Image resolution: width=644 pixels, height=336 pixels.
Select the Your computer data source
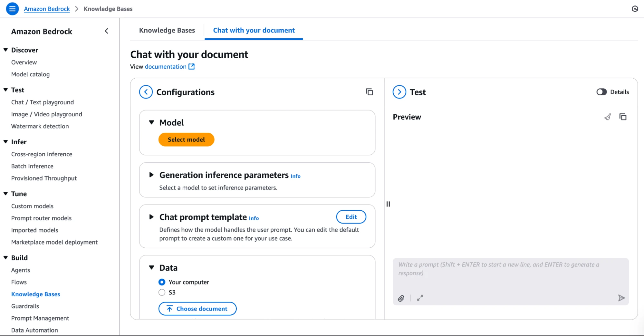[x=162, y=282]
